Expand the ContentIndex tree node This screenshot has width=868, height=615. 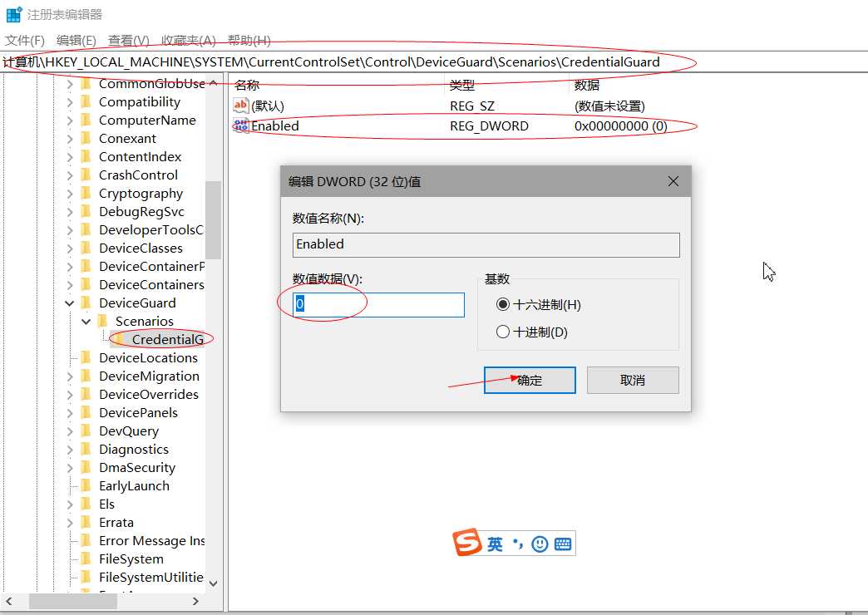(x=69, y=157)
